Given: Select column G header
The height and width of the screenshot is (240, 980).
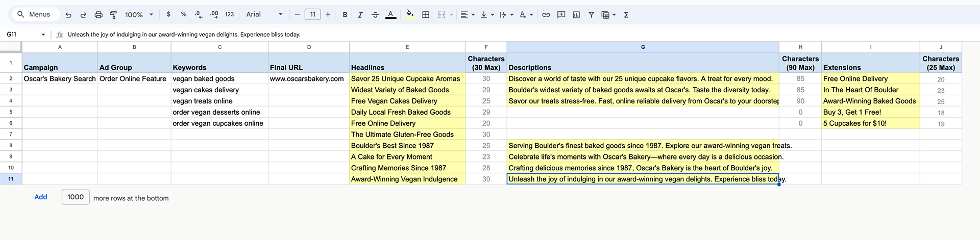Looking at the screenshot, I should tap(643, 47).
